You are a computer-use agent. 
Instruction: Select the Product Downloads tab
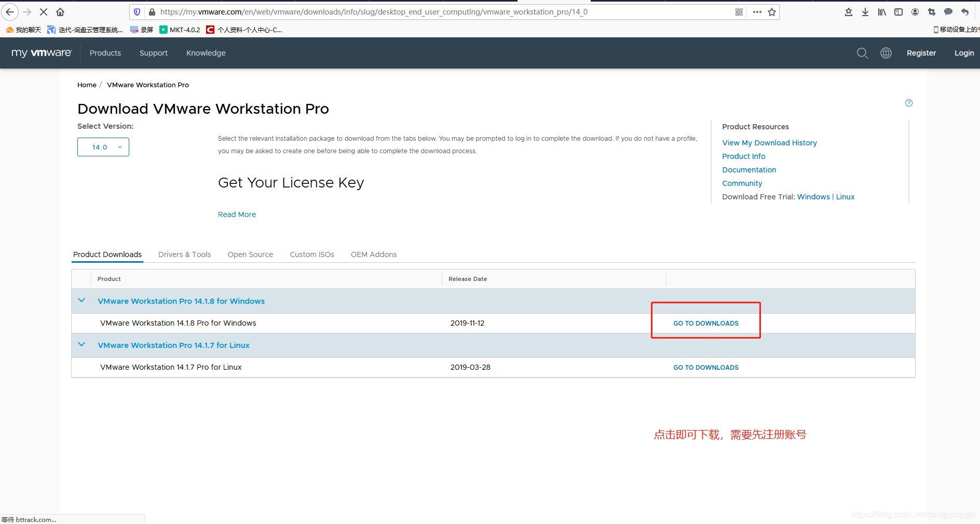[x=107, y=254]
